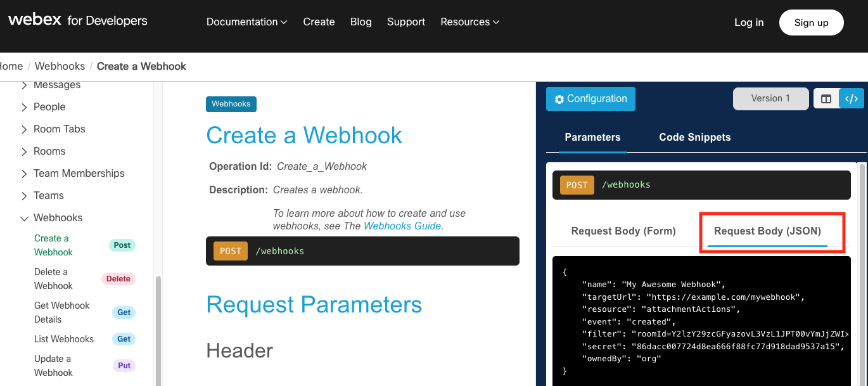
Task: Open the Resources dropdown menu
Action: [469, 22]
